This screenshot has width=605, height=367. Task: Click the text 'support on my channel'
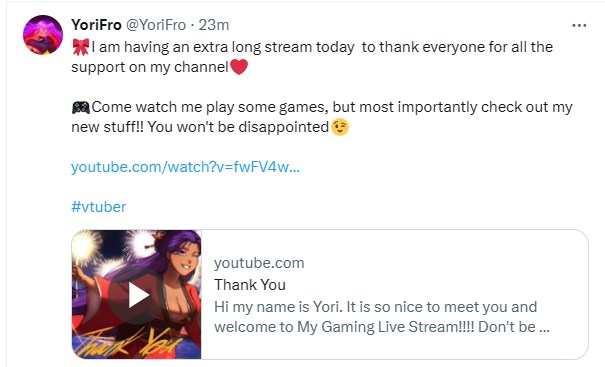(150, 67)
